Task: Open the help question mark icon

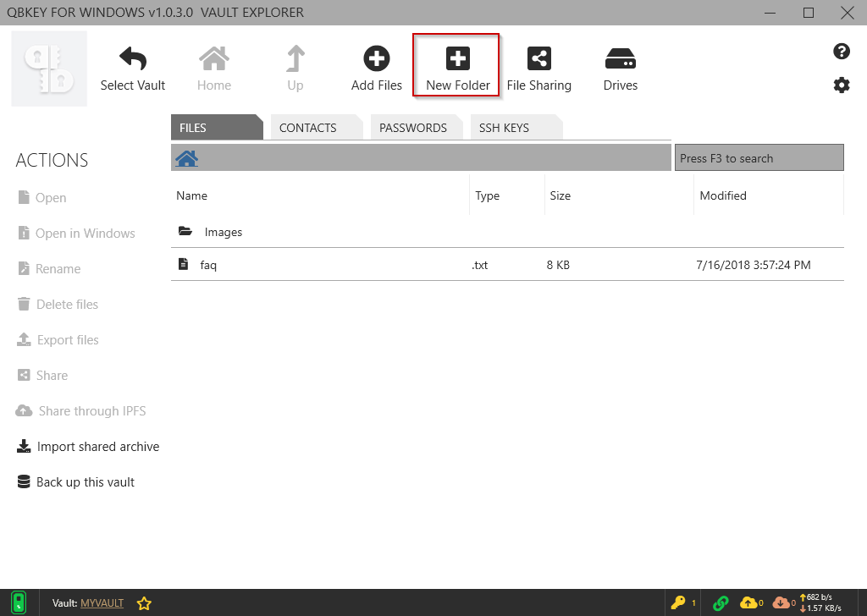Action: (x=841, y=52)
